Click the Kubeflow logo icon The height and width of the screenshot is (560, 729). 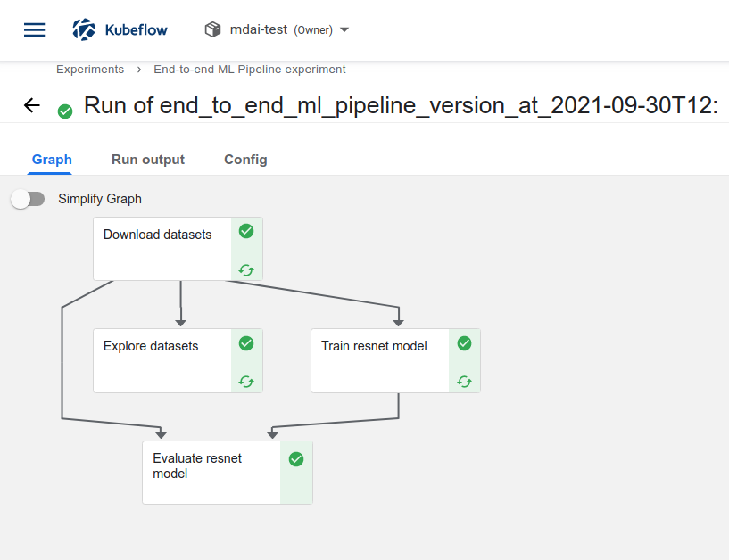coord(84,29)
